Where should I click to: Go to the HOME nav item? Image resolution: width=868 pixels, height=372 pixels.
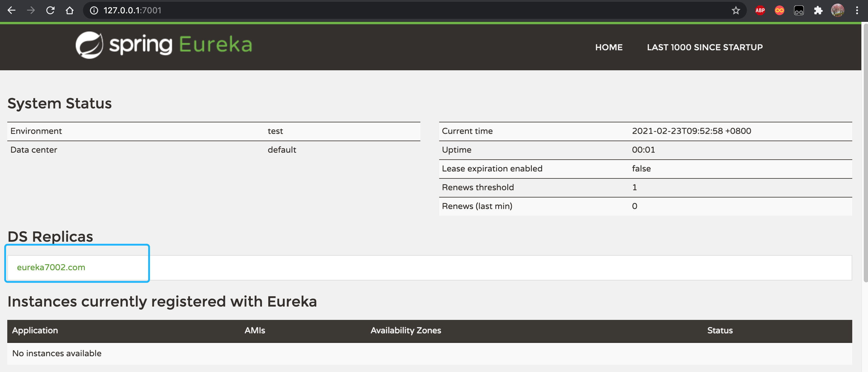tap(608, 47)
